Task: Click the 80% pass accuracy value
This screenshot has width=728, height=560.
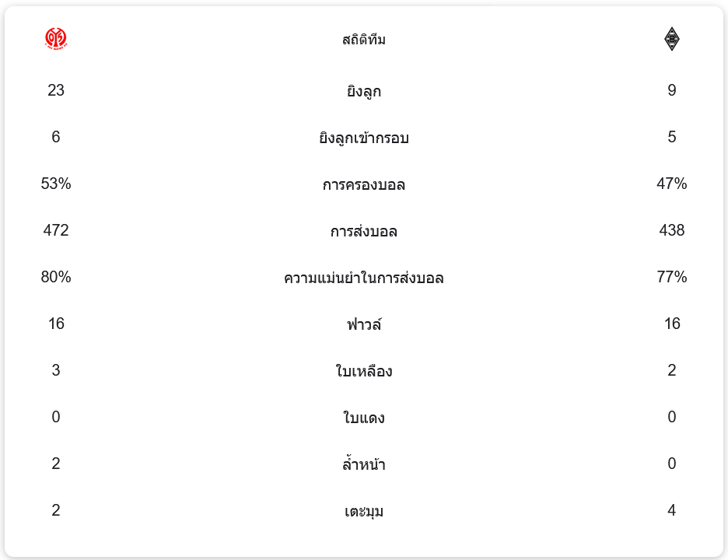Action: coord(56,277)
